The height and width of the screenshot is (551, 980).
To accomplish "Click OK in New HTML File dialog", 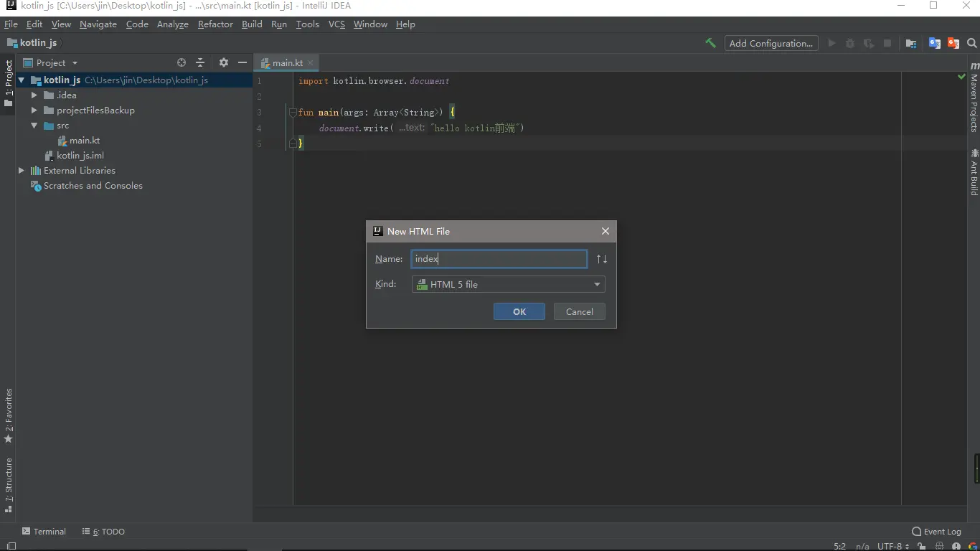I will (519, 311).
